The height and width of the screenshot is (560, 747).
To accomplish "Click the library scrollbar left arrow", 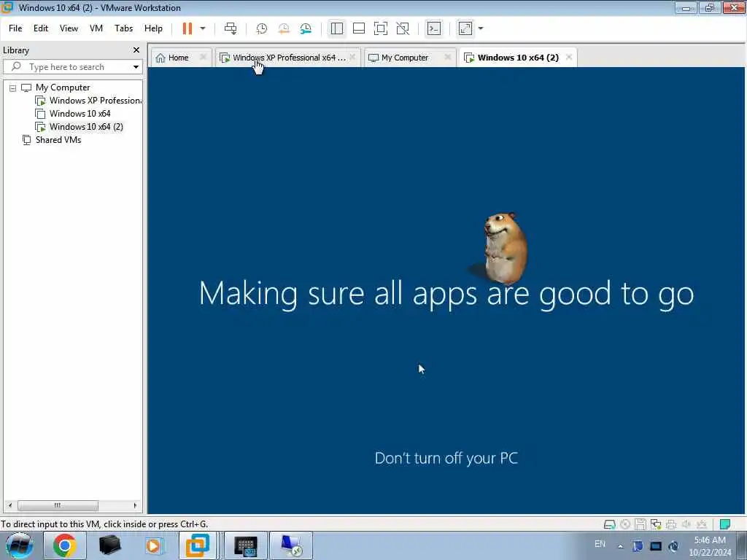I will click(10, 505).
